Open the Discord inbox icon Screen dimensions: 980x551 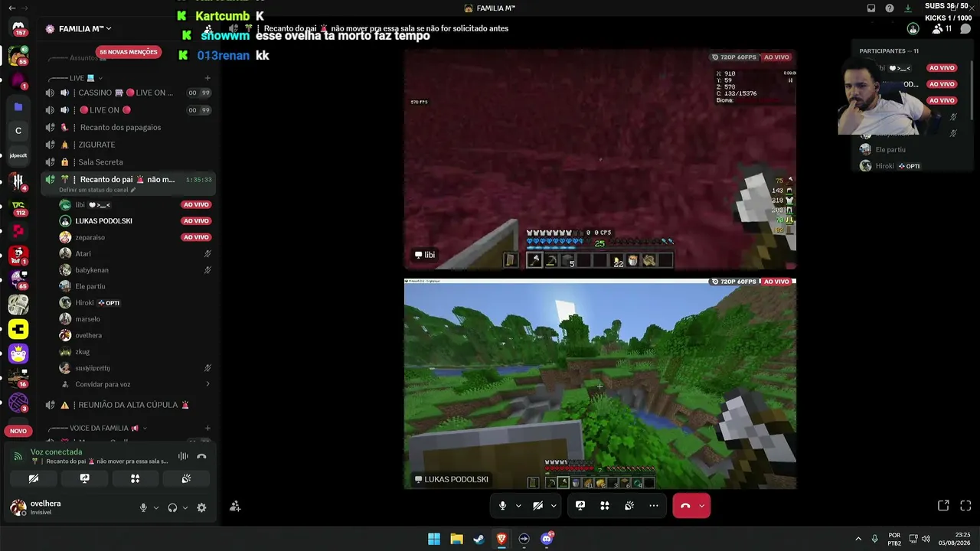(x=871, y=8)
